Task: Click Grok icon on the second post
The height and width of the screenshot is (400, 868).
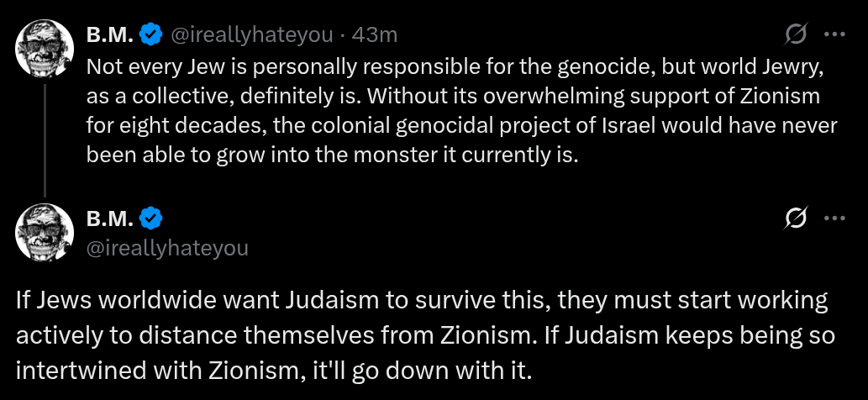Action: pyautogui.click(x=795, y=218)
